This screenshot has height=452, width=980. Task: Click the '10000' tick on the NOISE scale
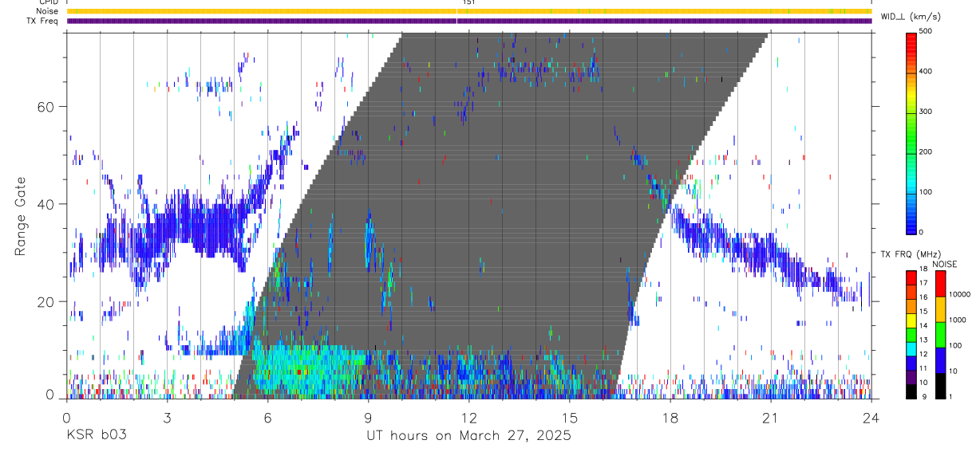click(x=959, y=294)
